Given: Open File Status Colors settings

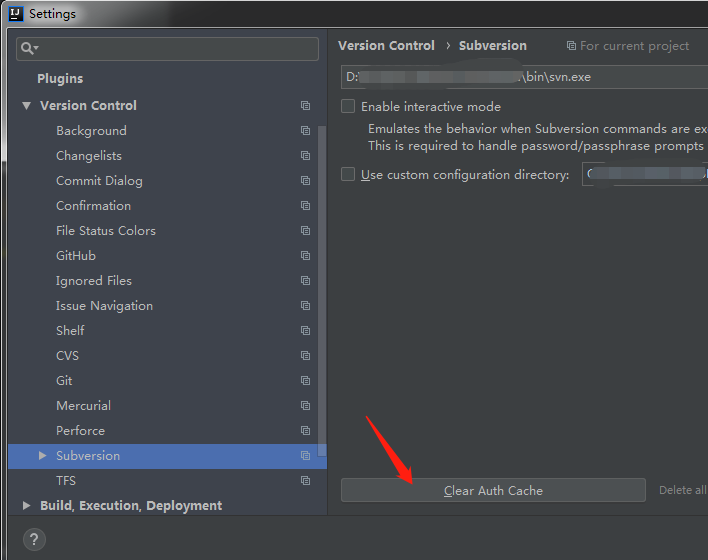Looking at the screenshot, I should [106, 231].
